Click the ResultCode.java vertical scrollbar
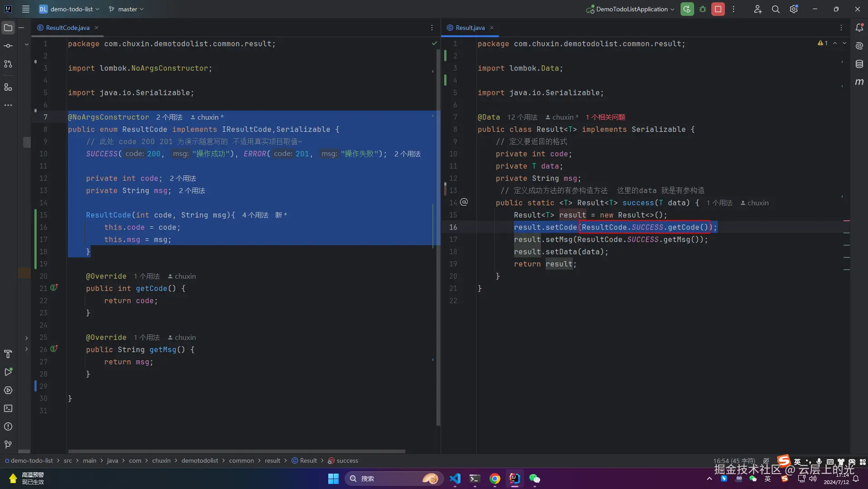Viewport: 868px width, 489px height. (x=438, y=237)
